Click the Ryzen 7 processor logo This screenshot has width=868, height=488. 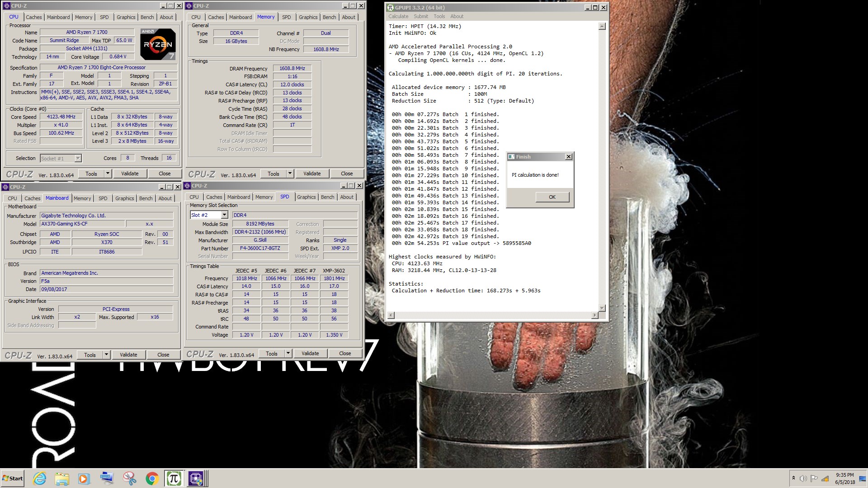click(x=158, y=44)
